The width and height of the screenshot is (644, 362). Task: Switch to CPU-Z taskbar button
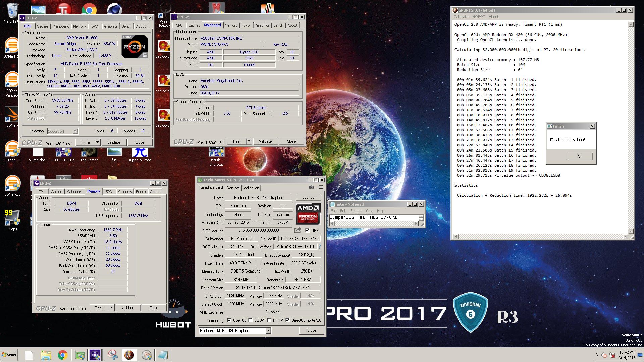coord(95,355)
